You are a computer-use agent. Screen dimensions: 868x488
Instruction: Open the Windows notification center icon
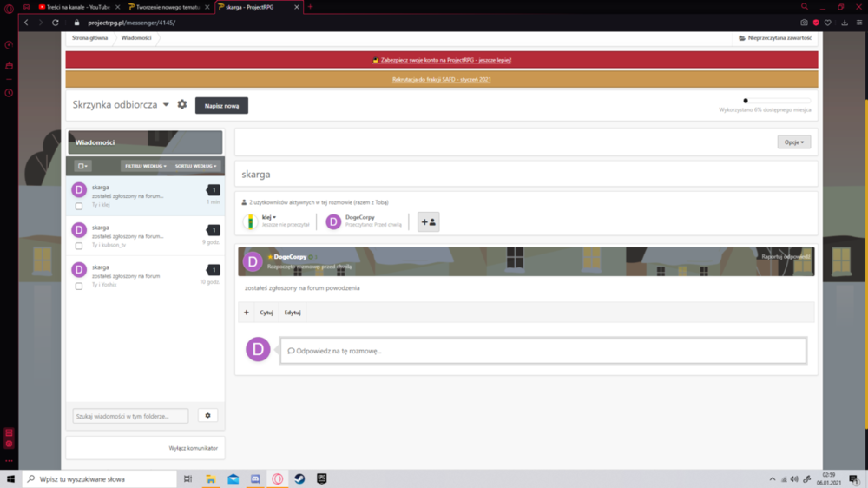(854, 478)
